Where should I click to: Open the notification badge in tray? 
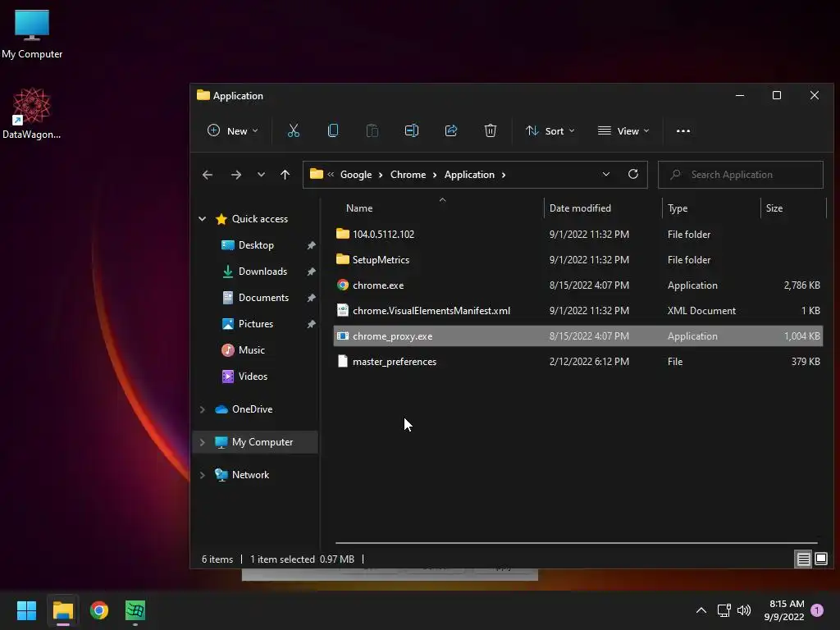coord(817,609)
